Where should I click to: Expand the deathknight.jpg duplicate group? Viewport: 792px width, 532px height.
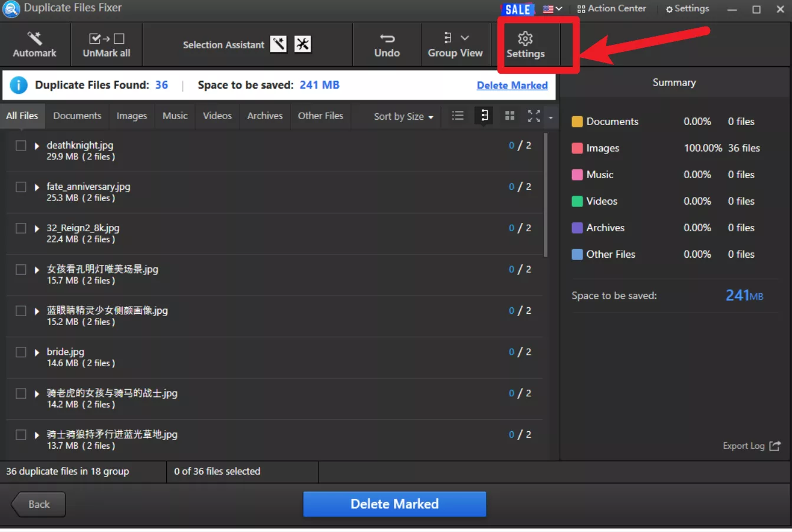(x=37, y=146)
